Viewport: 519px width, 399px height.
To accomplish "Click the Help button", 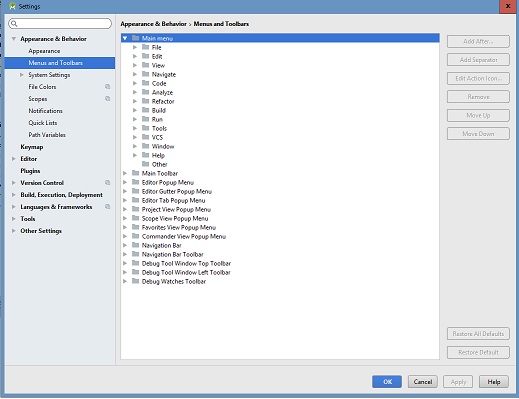I will (494, 382).
